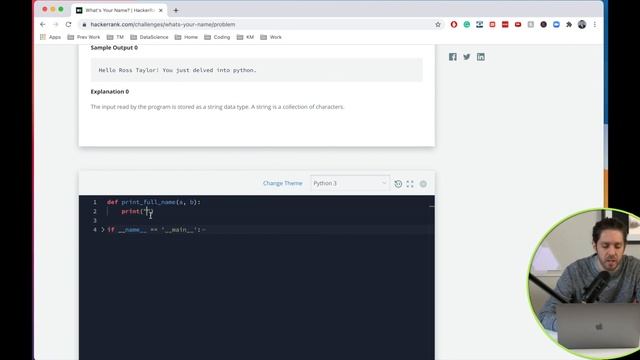The width and height of the screenshot is (640, 360).
Task: Click the site lock icon in address bar
Action: click(x=84, y=24)
